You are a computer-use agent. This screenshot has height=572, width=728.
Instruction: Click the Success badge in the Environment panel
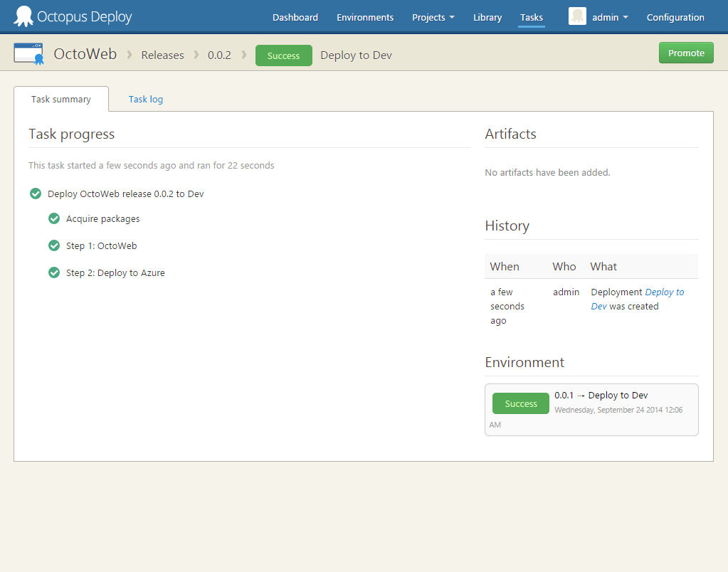tap(520, 403)
